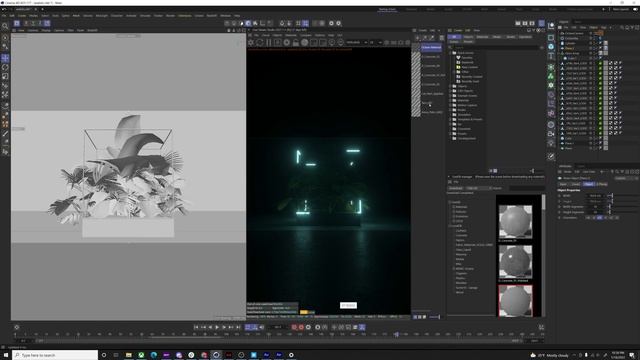Select the +X orientation option
The image size is (640, 360).
588,218
